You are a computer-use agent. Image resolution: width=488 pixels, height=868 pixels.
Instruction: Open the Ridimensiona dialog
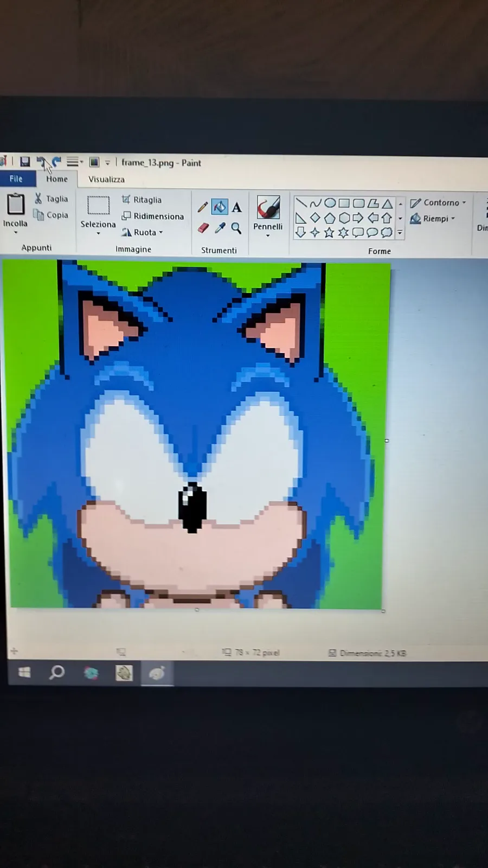pyautogui.click(x=152, y=216)
